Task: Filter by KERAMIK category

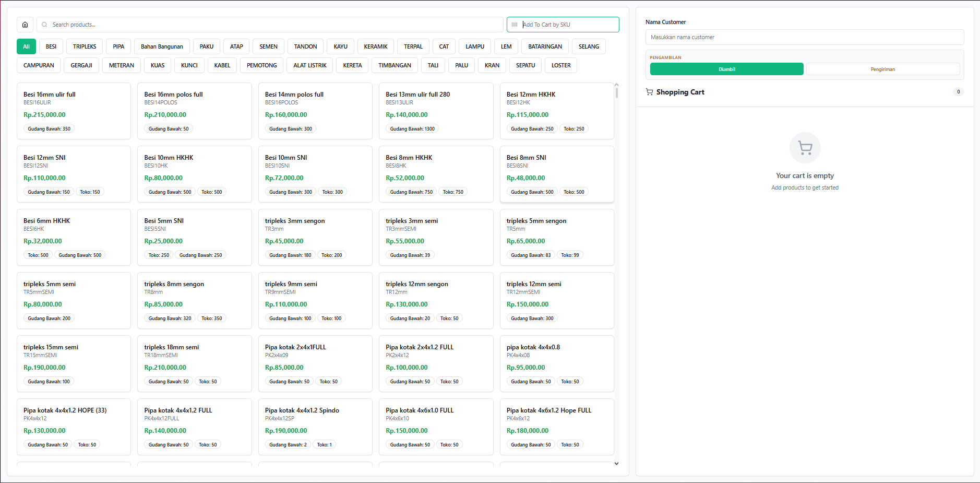Action: [x=376, y=46]
